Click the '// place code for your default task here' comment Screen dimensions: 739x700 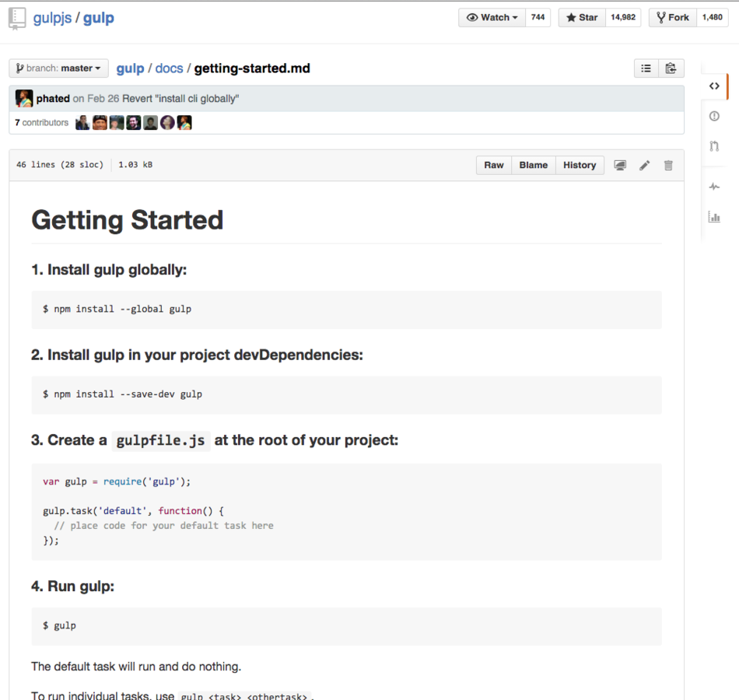pos(163,526)
